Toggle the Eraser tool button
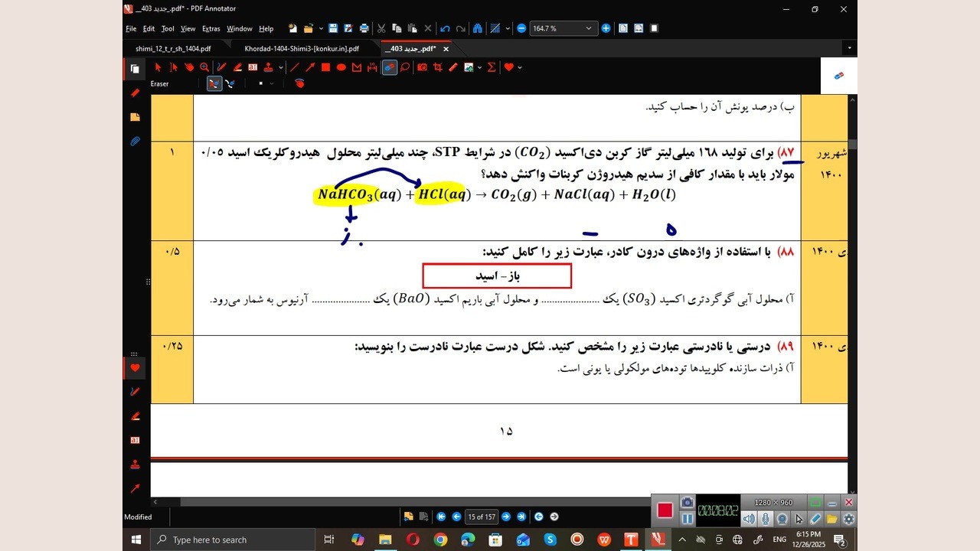Viewport: 980px width, 551px height. [389, 67]
